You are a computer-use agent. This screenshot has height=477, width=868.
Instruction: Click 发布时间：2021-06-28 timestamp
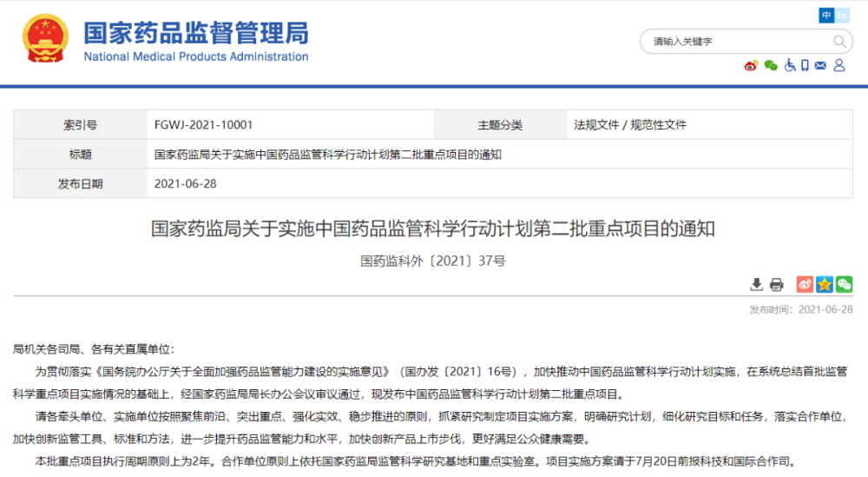pyautogui.click(x=801, y=309)
